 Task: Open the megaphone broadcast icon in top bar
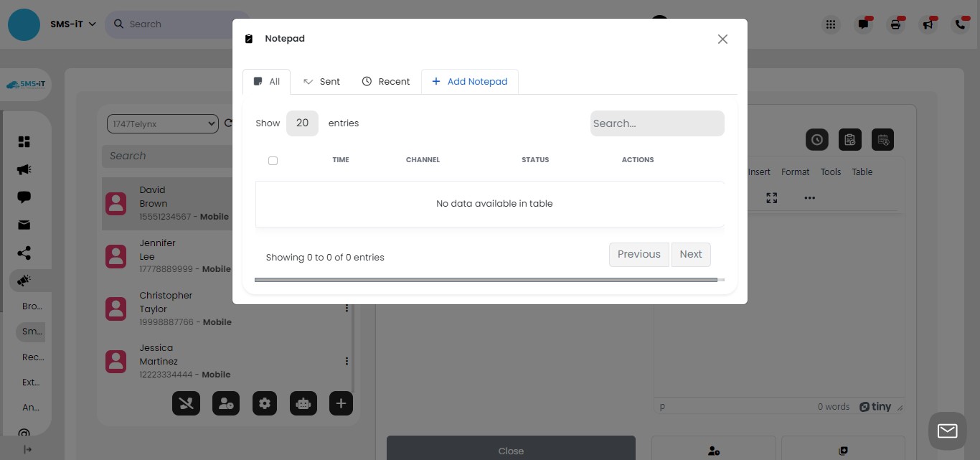tap(928, 24)
